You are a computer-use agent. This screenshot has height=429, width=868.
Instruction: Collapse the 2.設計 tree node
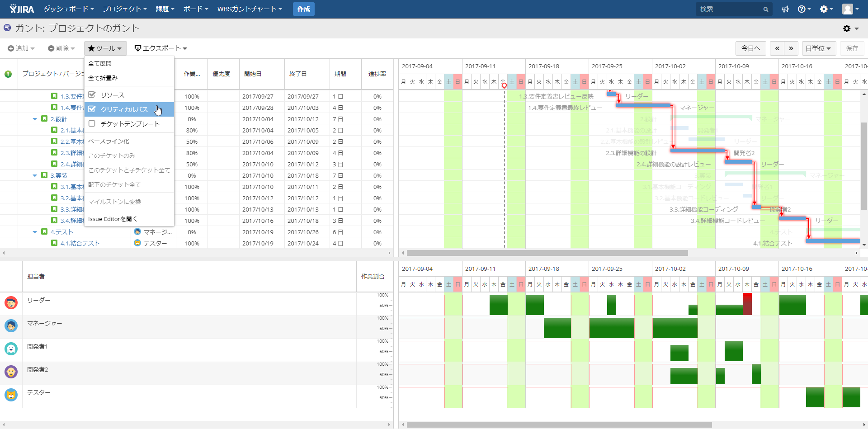point(35,119)
